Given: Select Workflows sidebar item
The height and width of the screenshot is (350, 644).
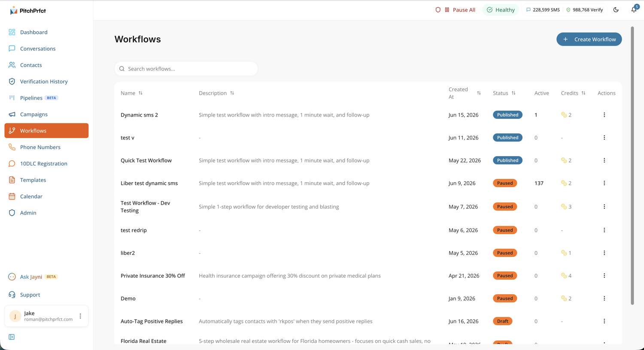Looking at the screenshot, I should [x=46, y=131].
